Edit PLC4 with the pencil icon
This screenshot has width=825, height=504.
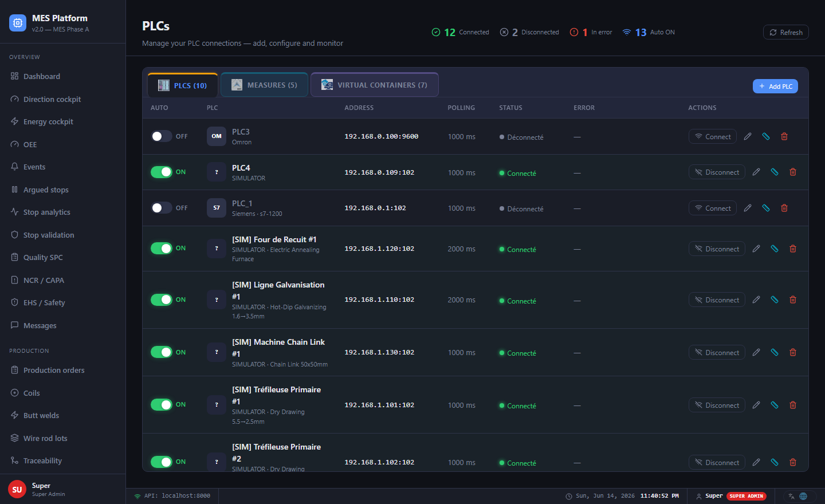click(756, 172)
